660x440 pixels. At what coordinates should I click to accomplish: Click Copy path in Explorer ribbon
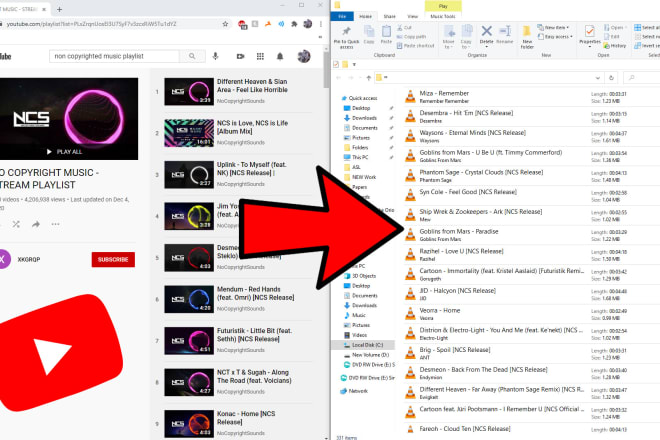[x=411, y=37]
